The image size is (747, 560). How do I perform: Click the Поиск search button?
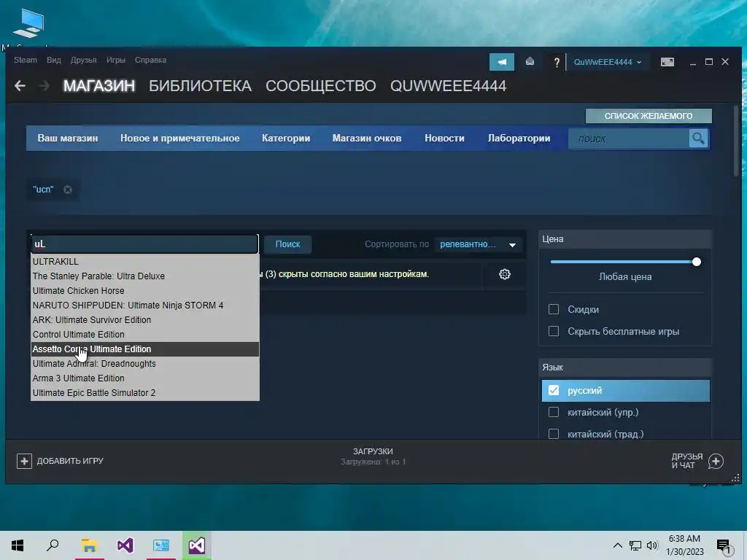coord(287,244)
